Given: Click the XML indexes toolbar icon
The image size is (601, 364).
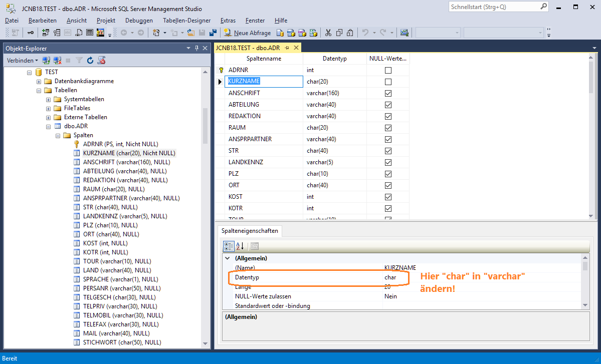Looking at the screenshot, I should [79, 33].
